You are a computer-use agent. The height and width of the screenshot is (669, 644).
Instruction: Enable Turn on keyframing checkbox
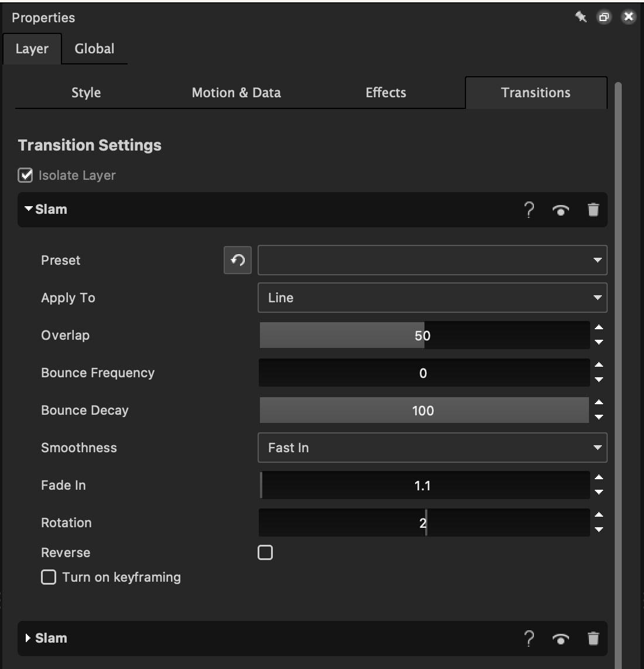click(48, 577)
